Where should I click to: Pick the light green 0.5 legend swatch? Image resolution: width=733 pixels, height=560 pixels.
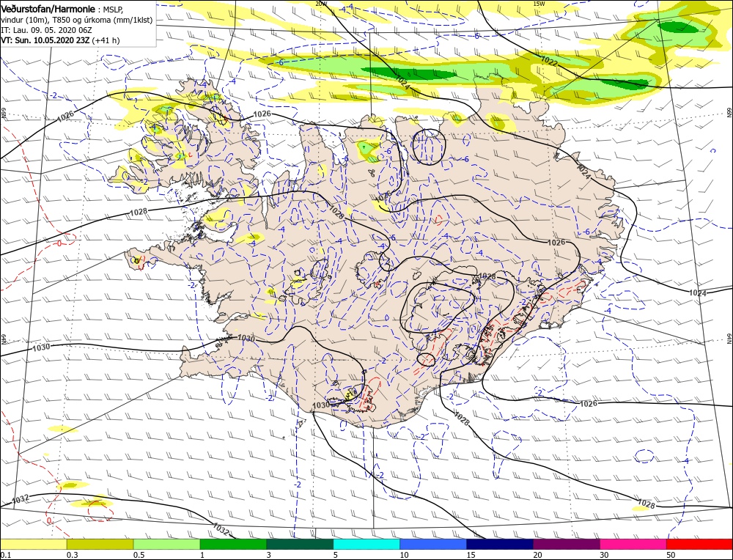click(x=167, y=544)
